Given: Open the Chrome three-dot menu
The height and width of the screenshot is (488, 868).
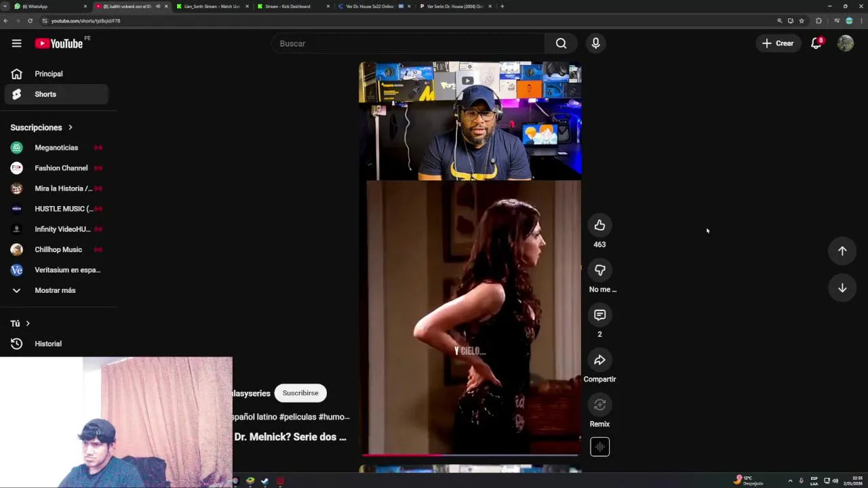Looking at the screenshot, I should (x=861, y=21).
